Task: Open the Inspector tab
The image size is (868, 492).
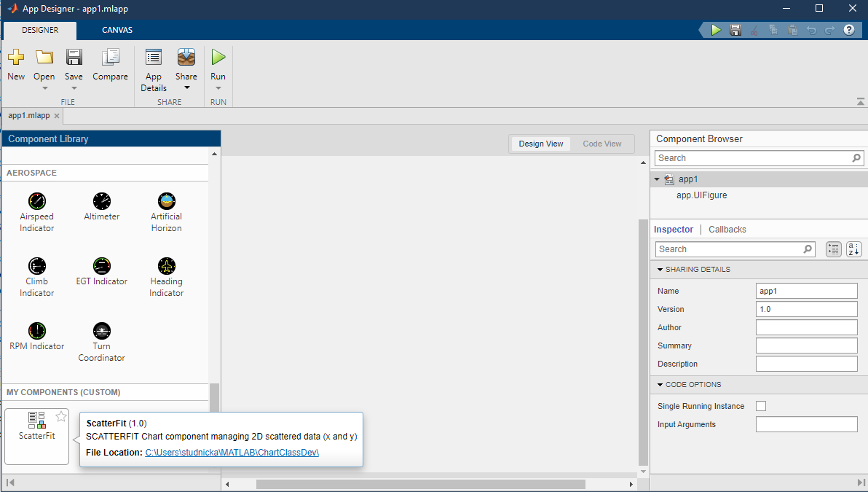Action: 673,230
